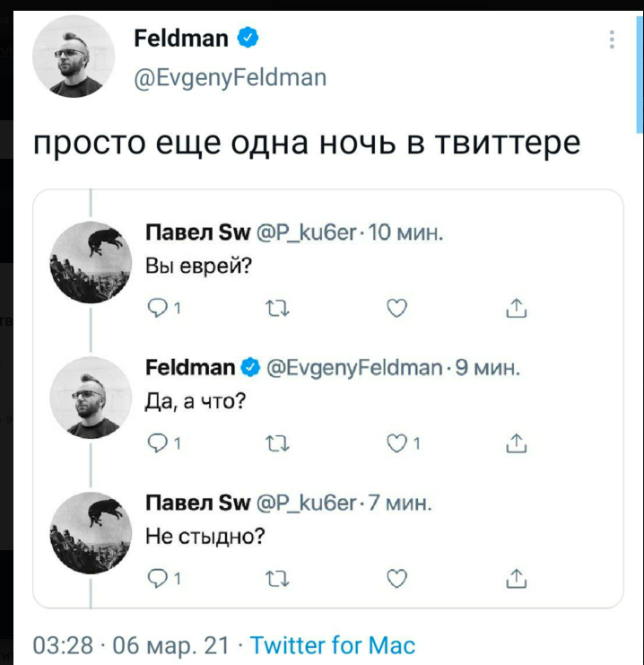Click the verified badge next to Feldman header
The width and height of the screenshot is (644, 665).
(x=248, y=38)
